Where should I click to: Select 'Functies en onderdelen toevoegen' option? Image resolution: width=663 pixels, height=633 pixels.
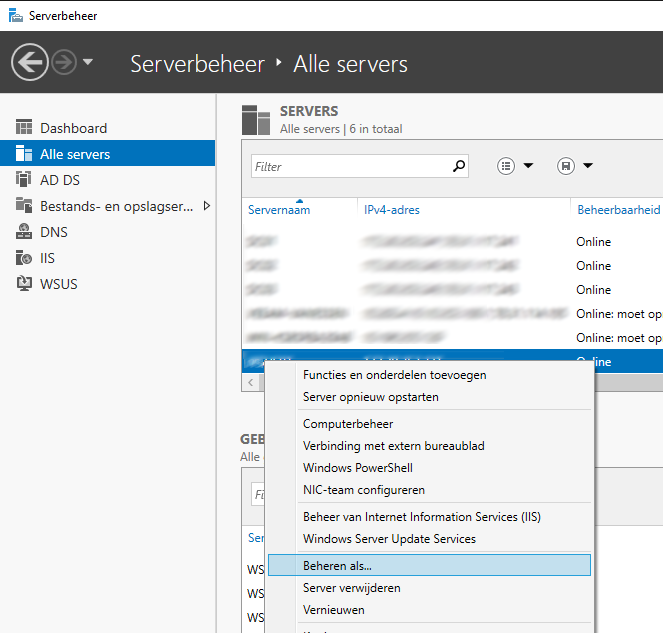click(x=394, y=375)
